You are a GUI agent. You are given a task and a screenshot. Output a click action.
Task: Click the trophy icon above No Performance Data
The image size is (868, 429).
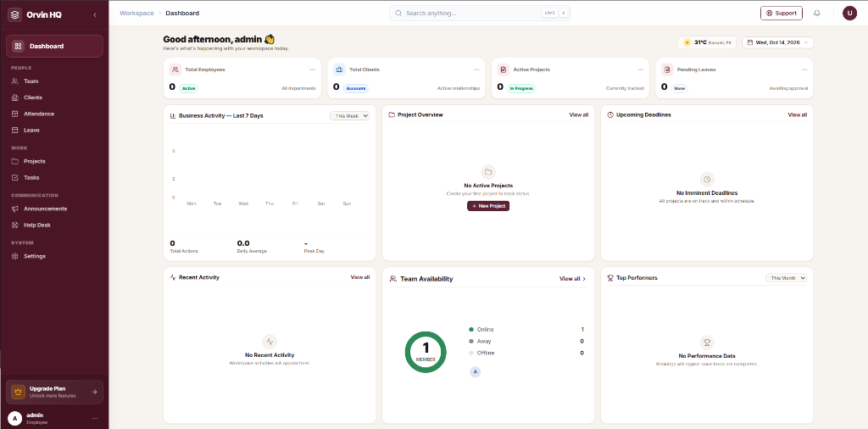(707, 342)
